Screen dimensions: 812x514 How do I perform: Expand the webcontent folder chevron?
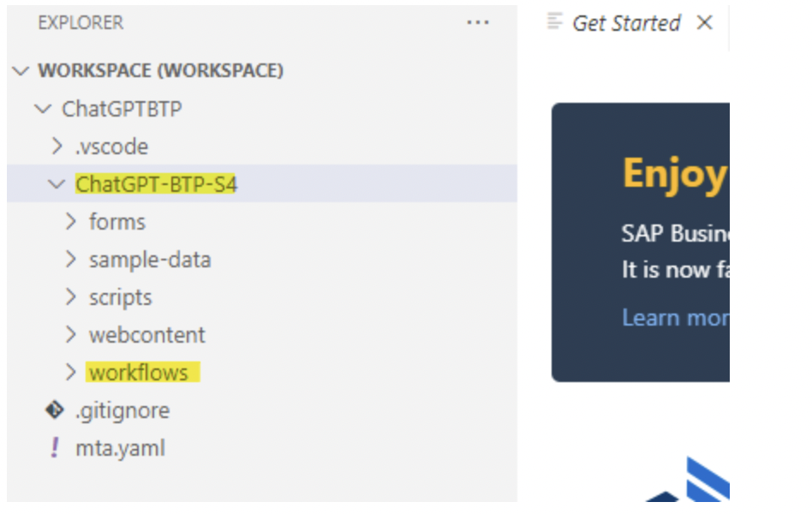point(71,335)
